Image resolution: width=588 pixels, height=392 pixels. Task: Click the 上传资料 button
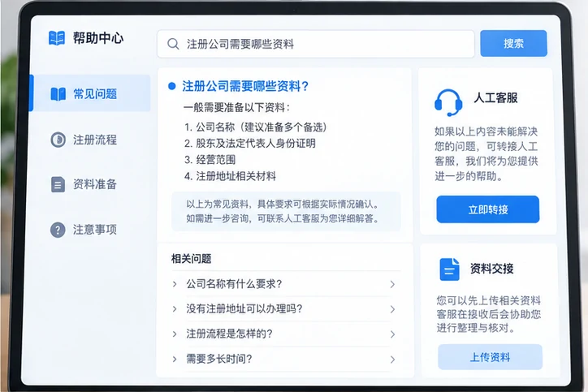[490, 357]
